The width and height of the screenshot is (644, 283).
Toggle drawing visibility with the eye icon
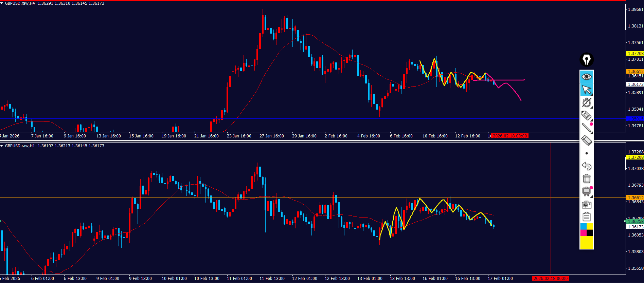(586, 77)
